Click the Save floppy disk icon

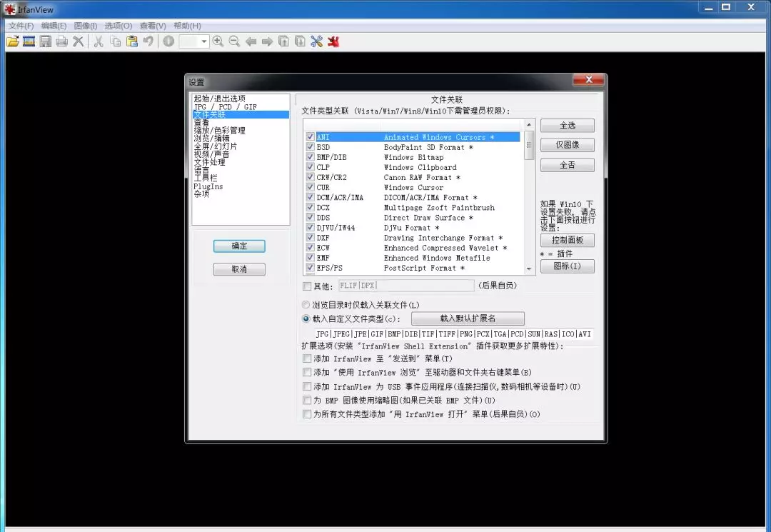click(x=46, y=42)
